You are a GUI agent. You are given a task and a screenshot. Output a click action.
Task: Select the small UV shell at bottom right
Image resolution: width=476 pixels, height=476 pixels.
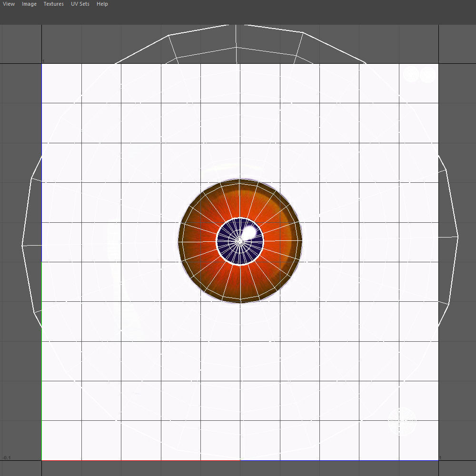pyautogui.click(x=402, y=421)
